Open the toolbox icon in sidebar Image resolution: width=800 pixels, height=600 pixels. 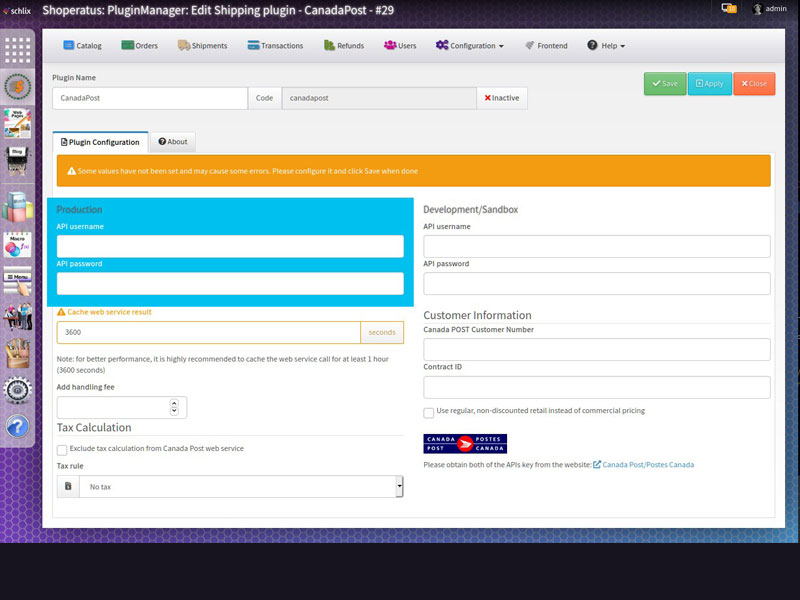tap(18, 353)
